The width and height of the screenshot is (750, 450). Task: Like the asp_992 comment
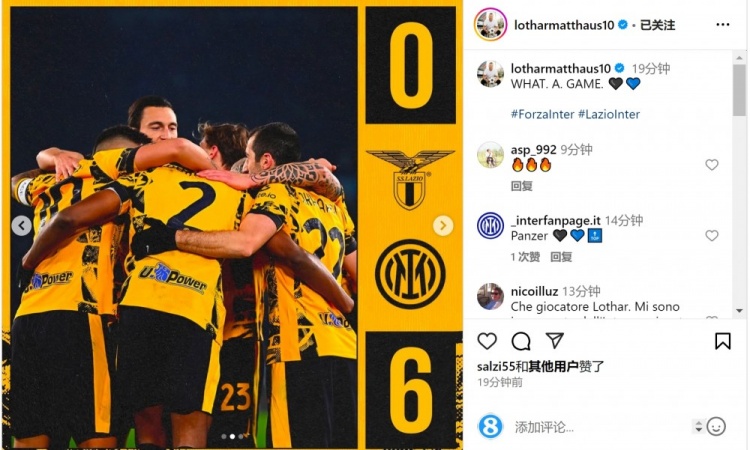[712, 165]
